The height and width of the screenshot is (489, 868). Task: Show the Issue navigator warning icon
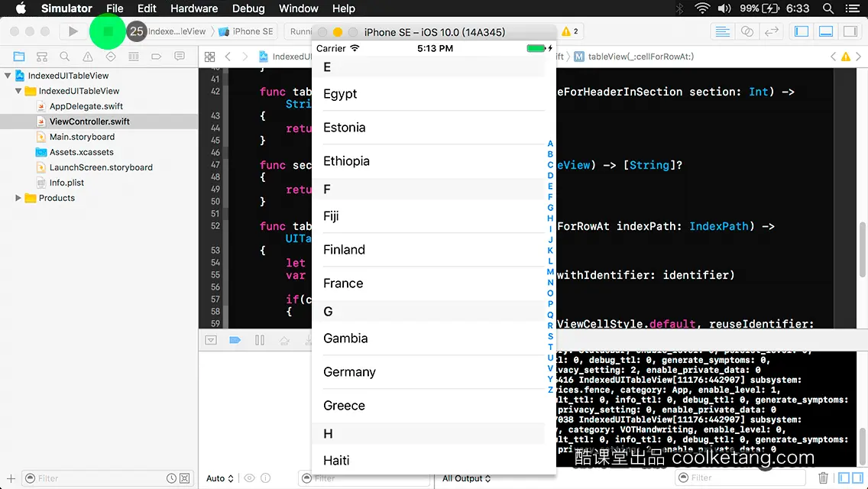(x=87, y=57)
